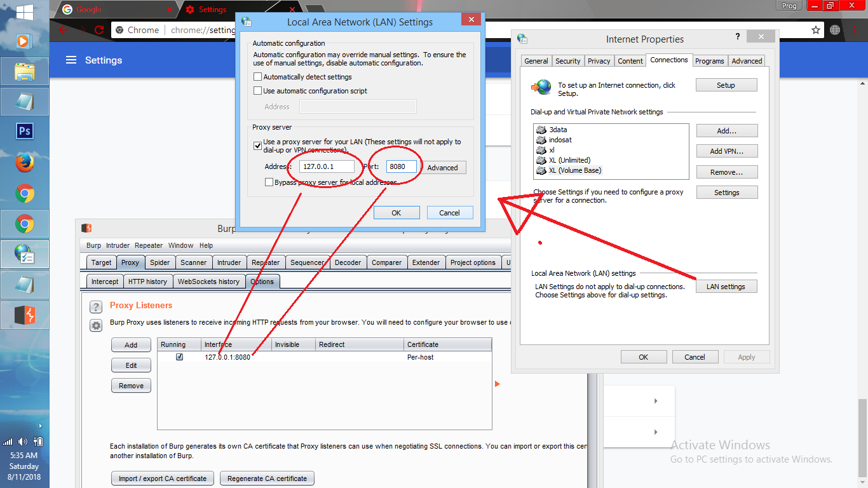Open Firefox from the taskbar
Viewport: 868px width, 488px height.
click(x=25, y=162)
